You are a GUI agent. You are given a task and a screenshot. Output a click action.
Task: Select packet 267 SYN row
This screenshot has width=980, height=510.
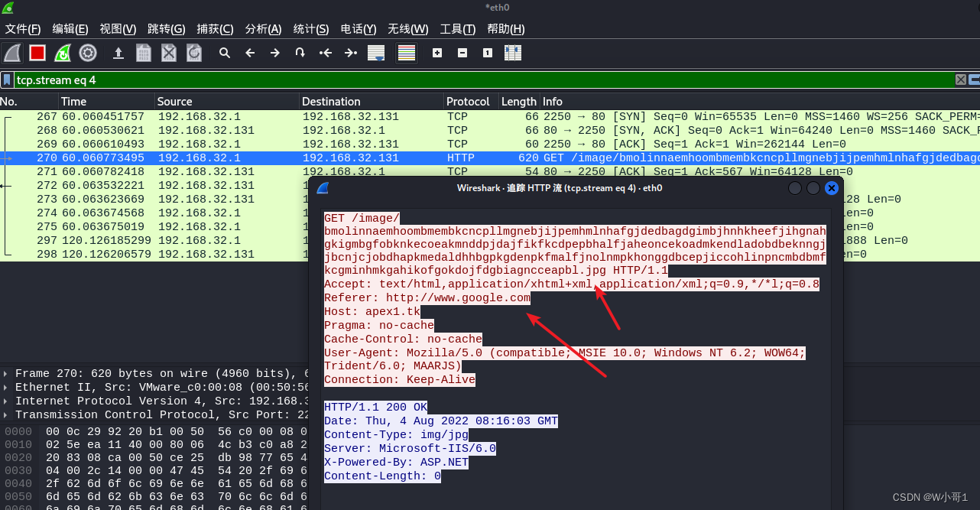[x=490, y=116]
